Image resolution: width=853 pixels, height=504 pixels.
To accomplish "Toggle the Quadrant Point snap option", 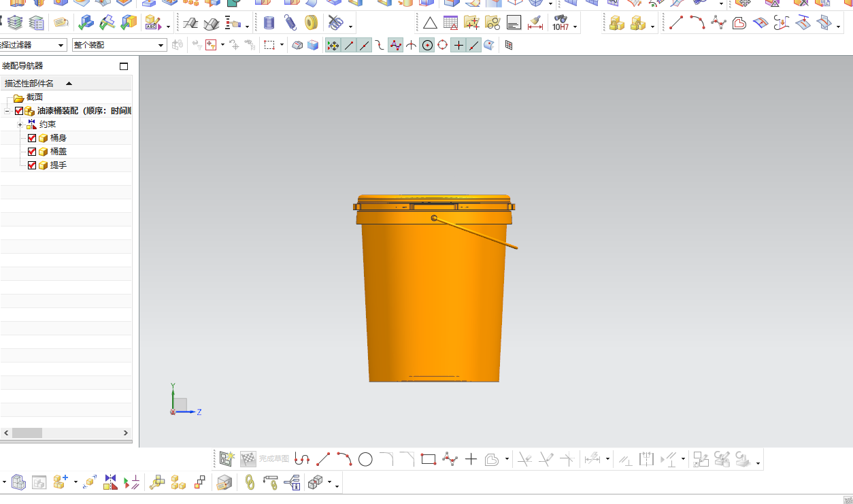I will pos(443,46).
